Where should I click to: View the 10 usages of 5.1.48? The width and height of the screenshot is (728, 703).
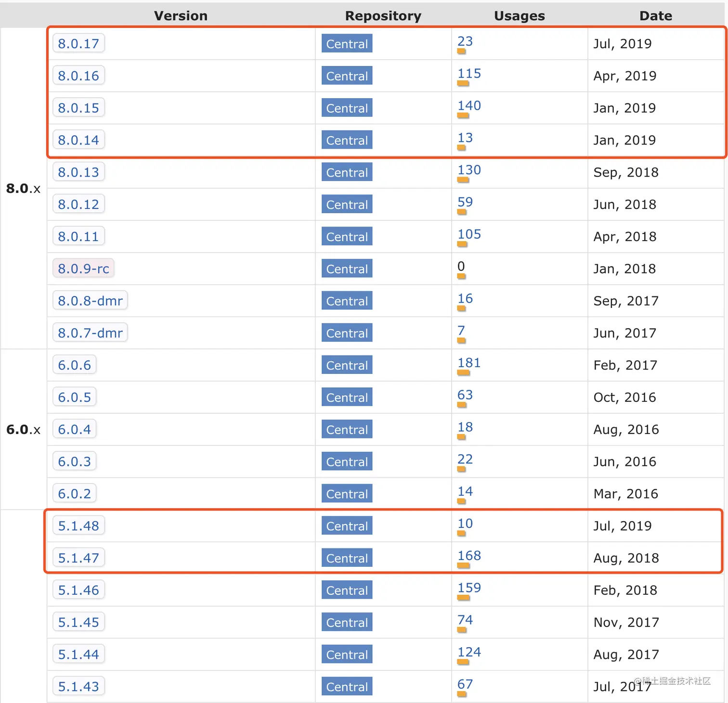(x=465, y=524)
